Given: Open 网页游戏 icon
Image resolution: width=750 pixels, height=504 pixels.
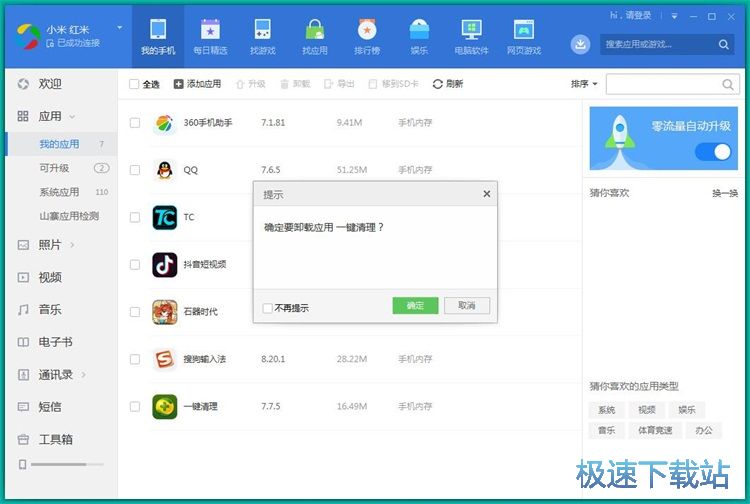Looking at the screenshot, I should (523, 30).
